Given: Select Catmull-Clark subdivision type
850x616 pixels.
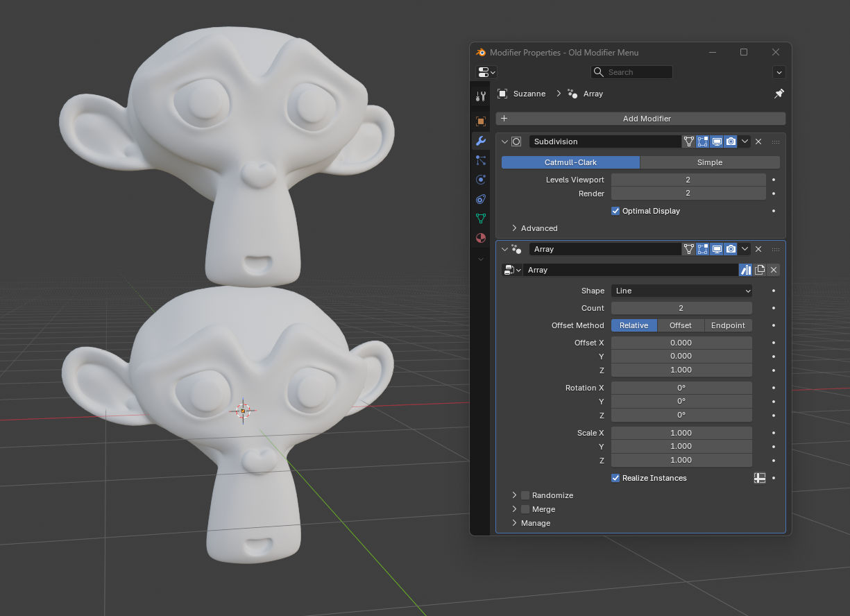Looking at the screenshot, I should click(x=570, y=162).
